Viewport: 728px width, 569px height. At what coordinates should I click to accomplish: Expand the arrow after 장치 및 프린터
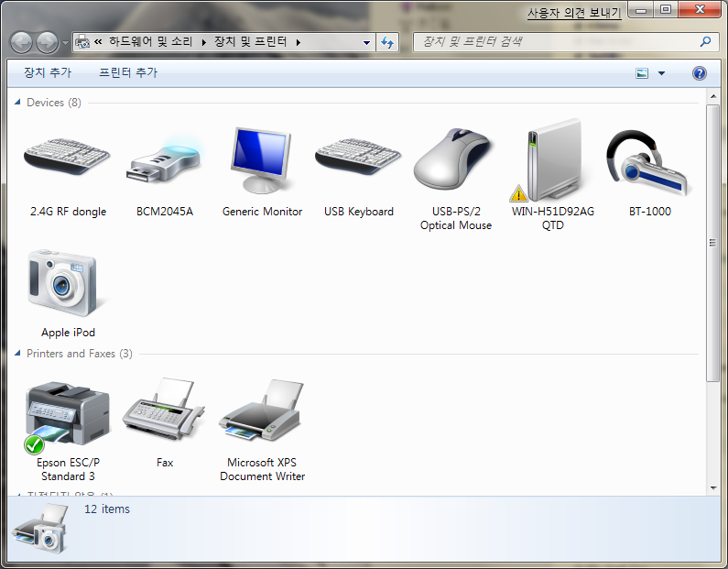[x=299, y=42]
